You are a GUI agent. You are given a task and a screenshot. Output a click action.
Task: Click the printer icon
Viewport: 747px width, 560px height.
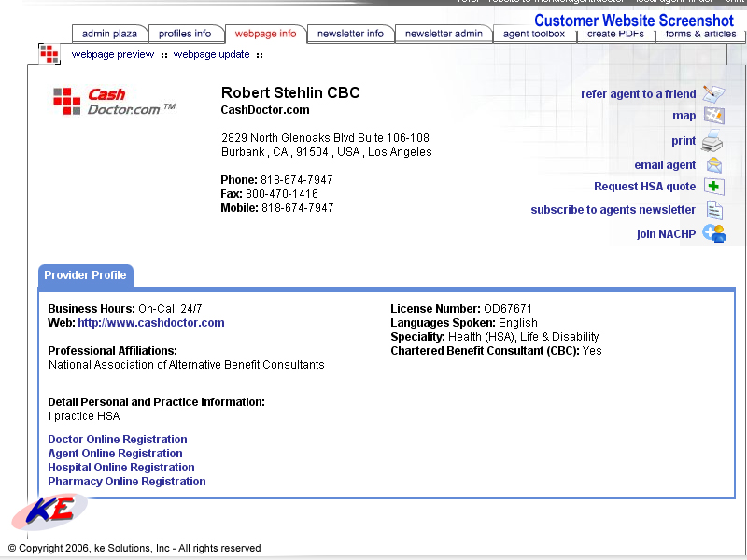712,141
